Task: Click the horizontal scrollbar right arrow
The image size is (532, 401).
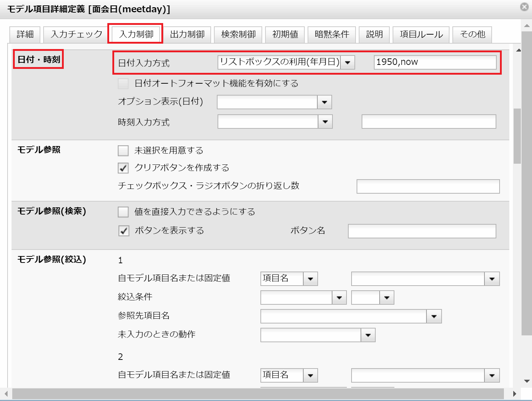Action: (x=515, y=394)
